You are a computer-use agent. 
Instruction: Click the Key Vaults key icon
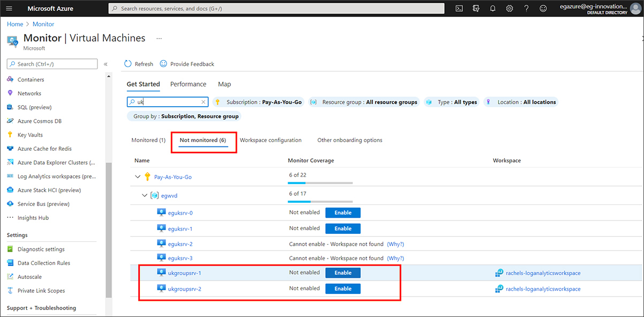[x=10, y=135]
